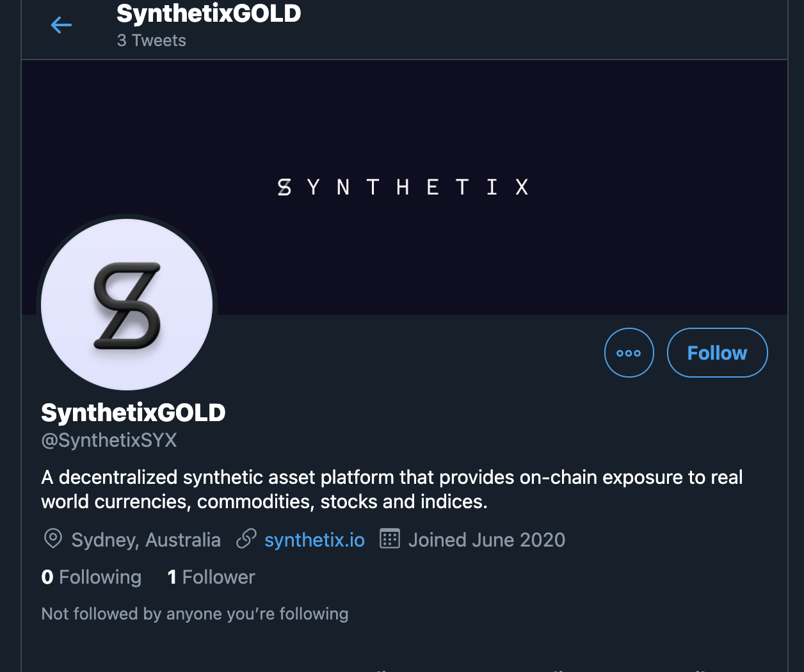Click the chain link icon
Screen dimensions: 804x672
tap(246, 539)
